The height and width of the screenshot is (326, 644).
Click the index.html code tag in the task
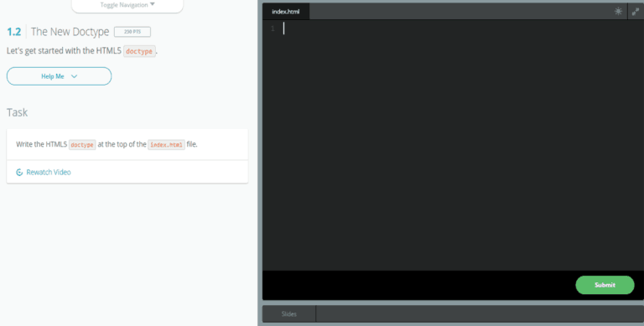(166, 144)
